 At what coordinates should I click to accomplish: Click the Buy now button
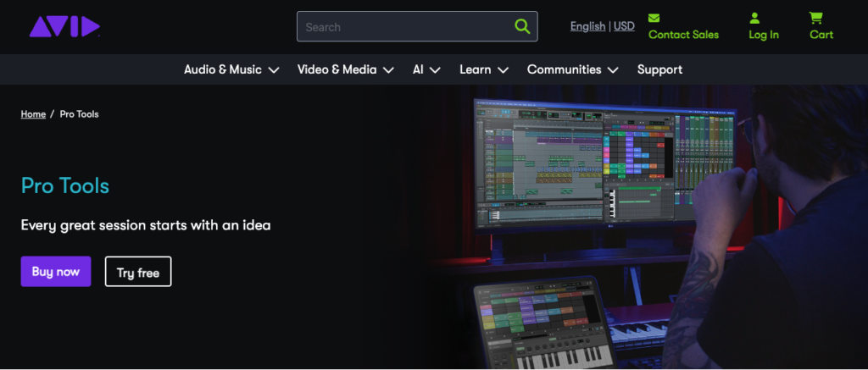pyautogui.click(x=56, y=272)
